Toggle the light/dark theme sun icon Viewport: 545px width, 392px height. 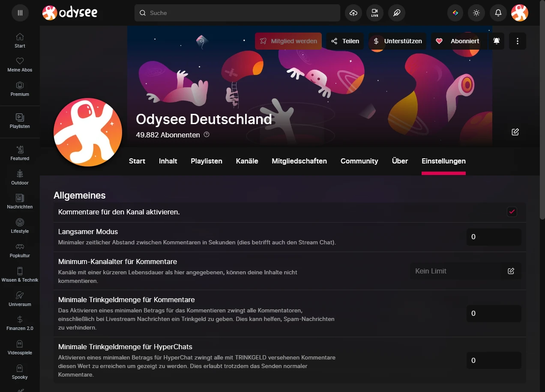[x=476, y=13]
